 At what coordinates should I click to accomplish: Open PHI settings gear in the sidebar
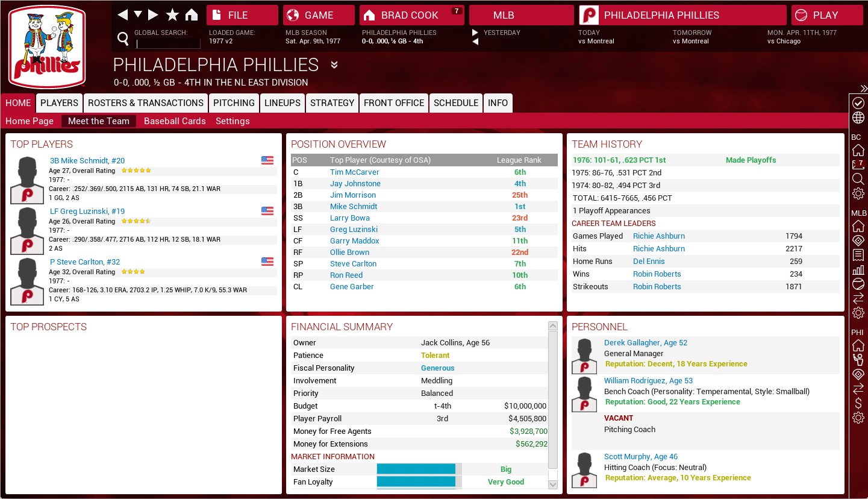[858, 418]
